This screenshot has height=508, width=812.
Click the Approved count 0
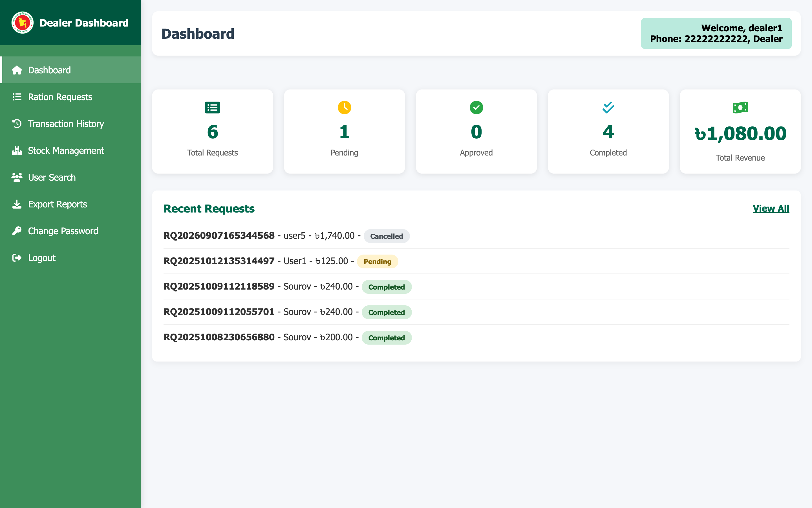pos(476,132)
